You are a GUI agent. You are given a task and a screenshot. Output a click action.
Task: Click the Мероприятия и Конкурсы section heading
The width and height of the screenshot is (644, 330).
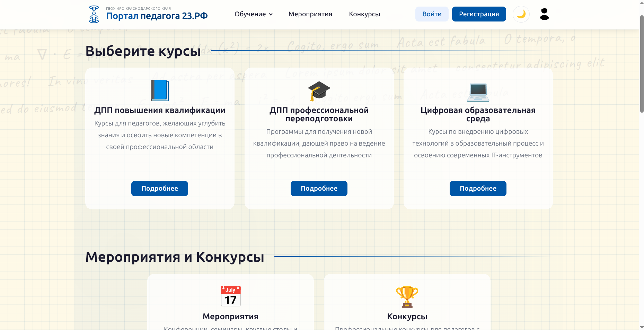175,257
